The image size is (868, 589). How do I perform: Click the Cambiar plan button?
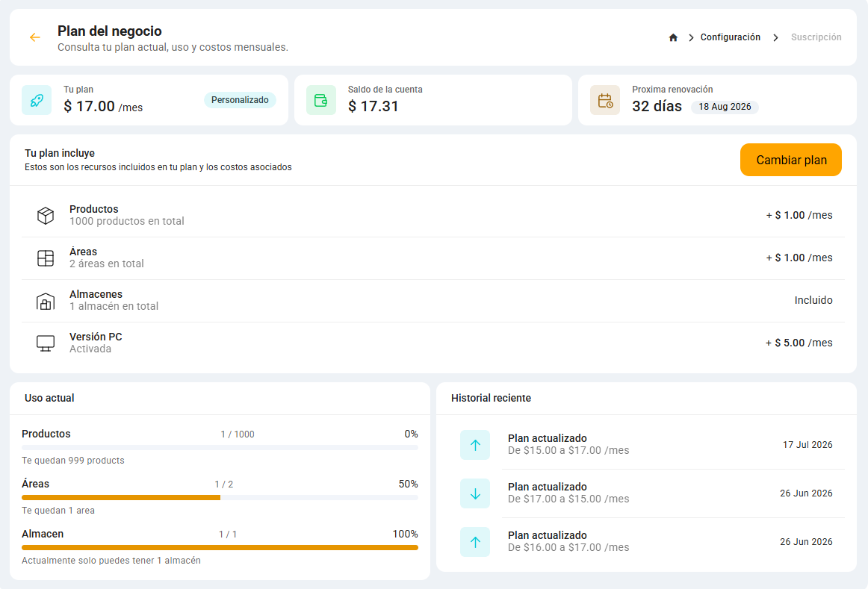(x=790, y=160)
